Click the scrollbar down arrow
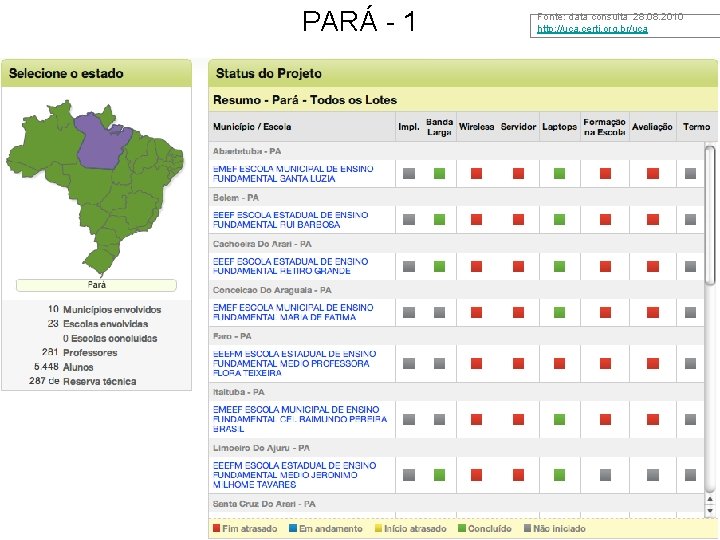720x540 pixels. point(710,510)
